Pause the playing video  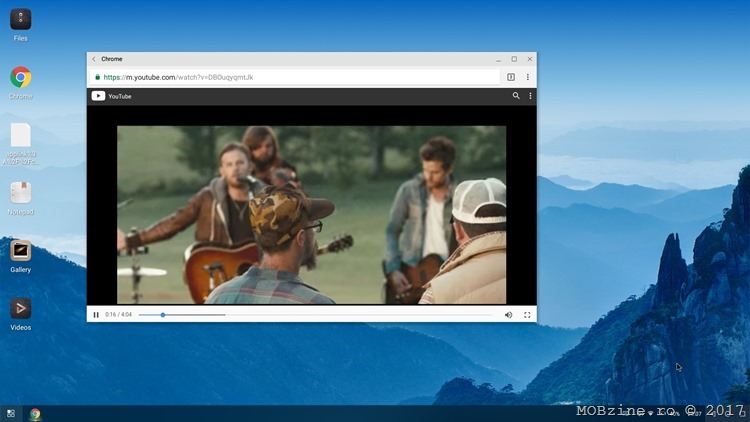pos(96,315)
